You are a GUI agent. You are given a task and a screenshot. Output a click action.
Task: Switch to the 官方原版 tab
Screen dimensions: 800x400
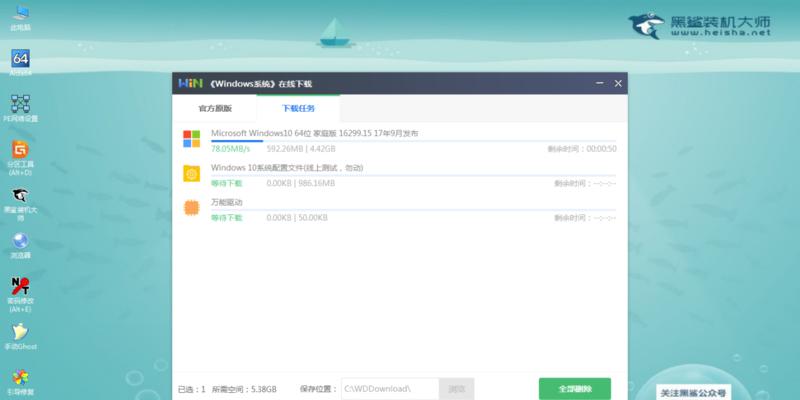click(215, 108)
